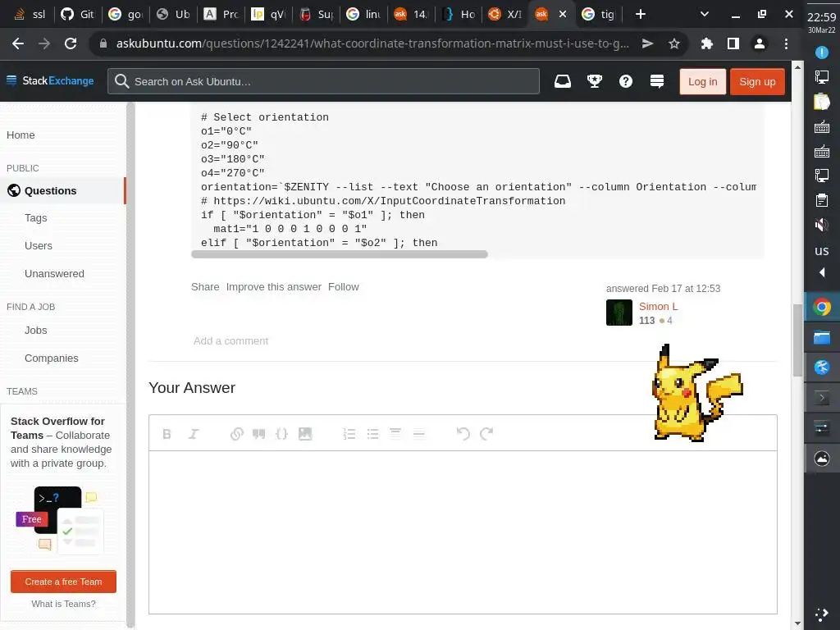840x630 pixels.
Task: Redo the edit in the answer editor
Action: [x=486, y=433]
